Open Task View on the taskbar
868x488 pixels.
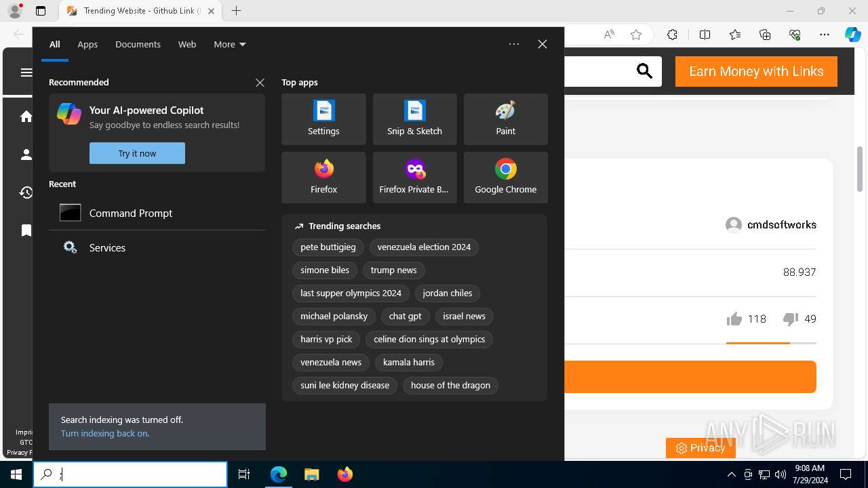(244, 474)
